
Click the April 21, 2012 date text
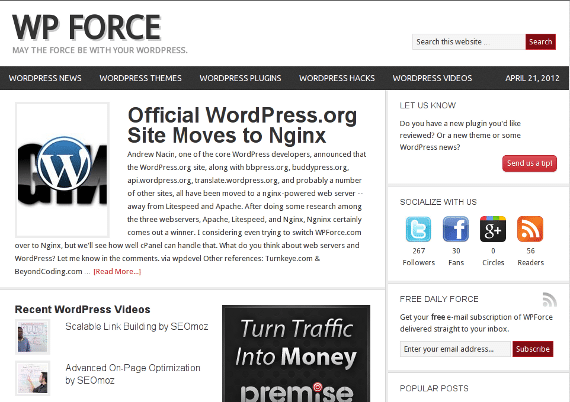coord(532,78)
